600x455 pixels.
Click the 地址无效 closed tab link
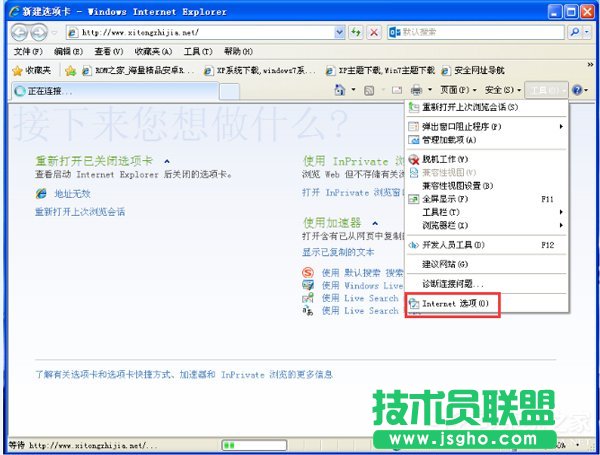tap(72, 193)
